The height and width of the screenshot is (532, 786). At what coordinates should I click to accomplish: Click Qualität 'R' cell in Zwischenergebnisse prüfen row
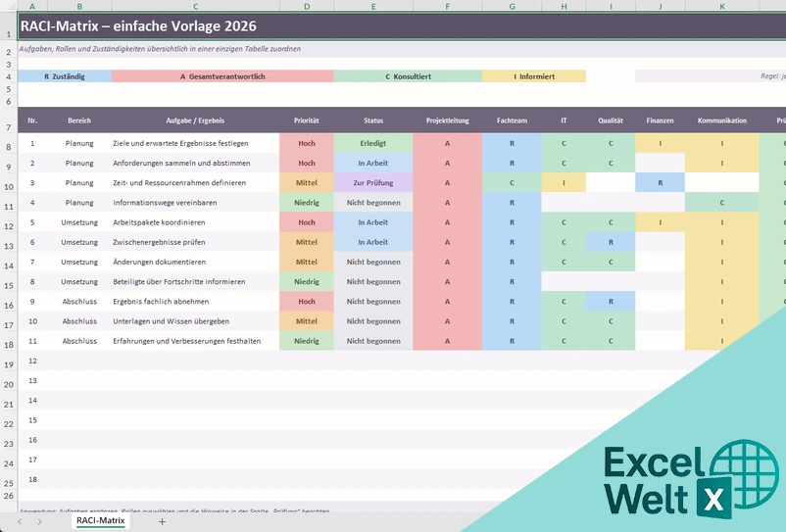click(611, 242)
